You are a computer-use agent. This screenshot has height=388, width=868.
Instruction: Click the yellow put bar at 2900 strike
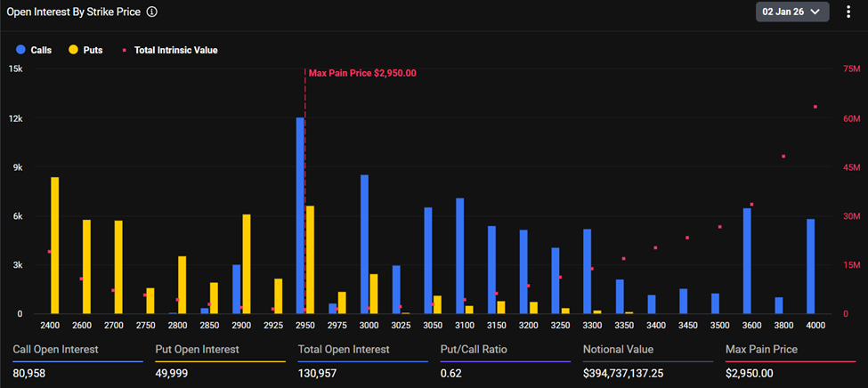point(247,264)
